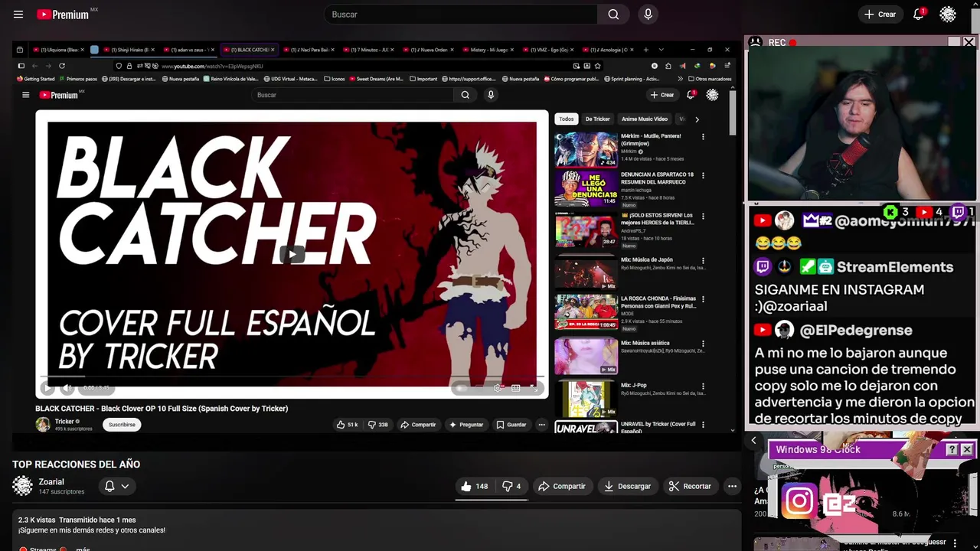Switch to the Mistery - Mi Juego tab
The width and height of the screenshot is (980, 551).
point(490,50)
